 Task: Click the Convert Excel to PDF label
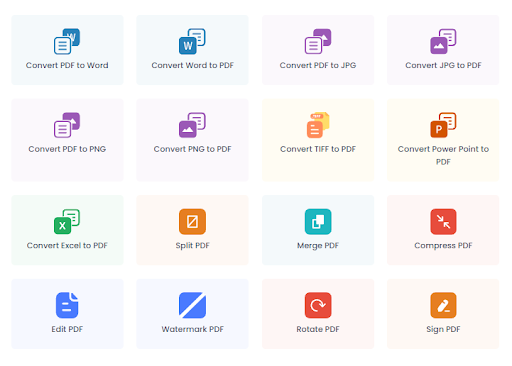click(67, 246)
